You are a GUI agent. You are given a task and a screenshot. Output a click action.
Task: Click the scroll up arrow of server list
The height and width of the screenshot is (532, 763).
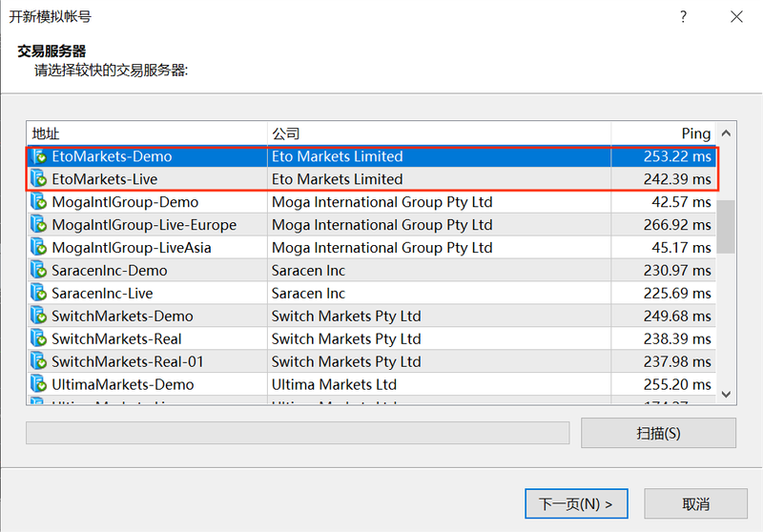point(726,133)
